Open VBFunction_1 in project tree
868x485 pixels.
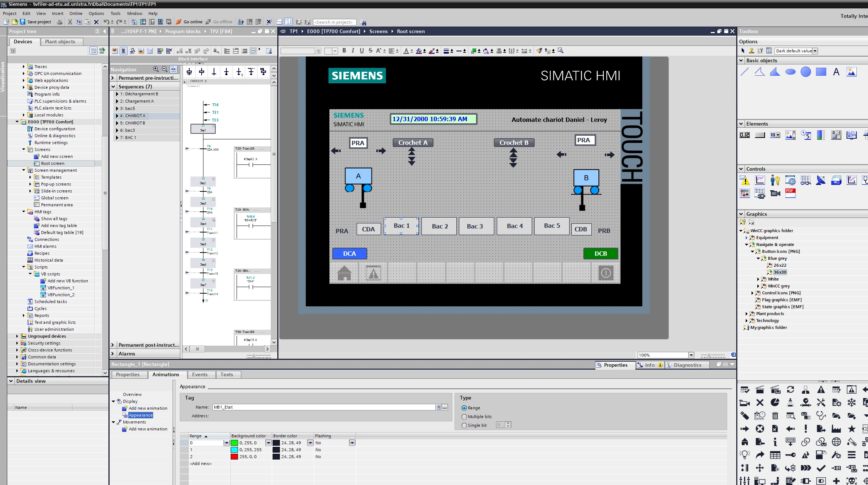[61, 288]
